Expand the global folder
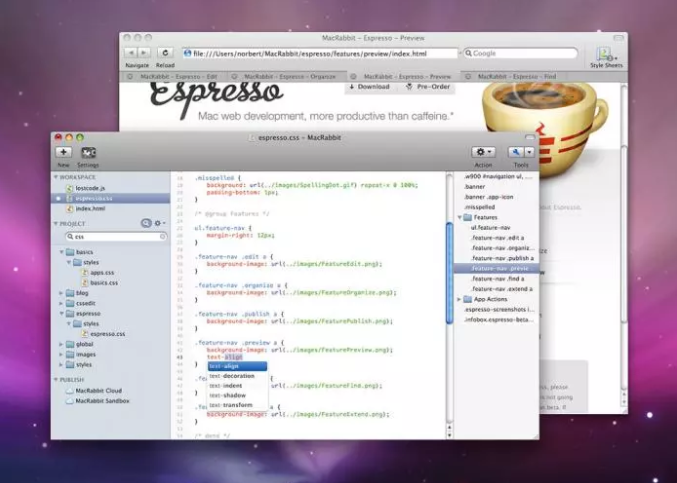The width and height of the screenshot is (677, 483). point(61,344)
